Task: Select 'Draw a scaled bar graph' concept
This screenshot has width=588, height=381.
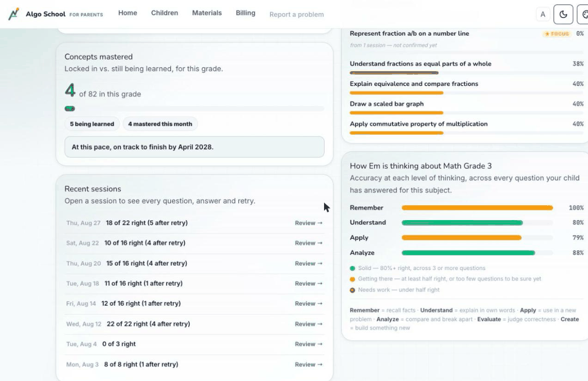Action: (x=387, y=104)
